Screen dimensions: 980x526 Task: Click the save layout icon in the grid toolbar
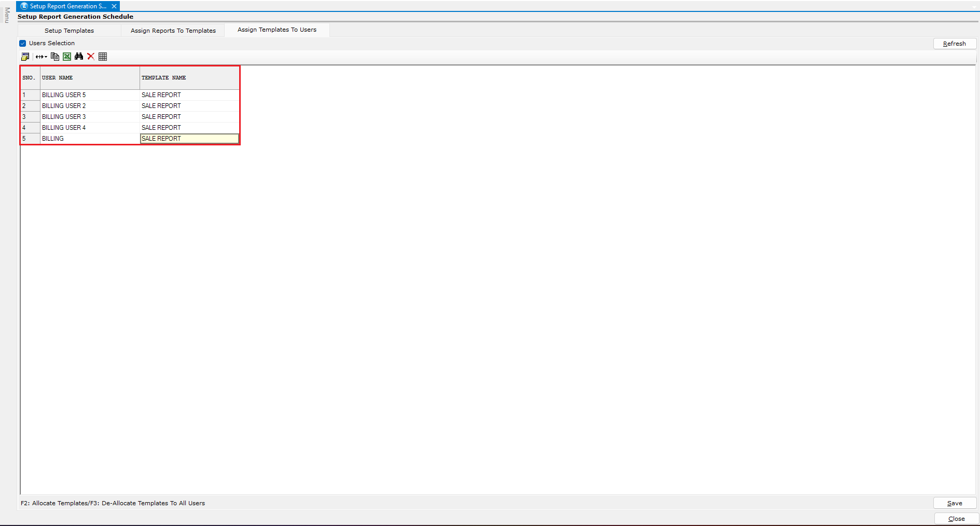coord(25,57)
